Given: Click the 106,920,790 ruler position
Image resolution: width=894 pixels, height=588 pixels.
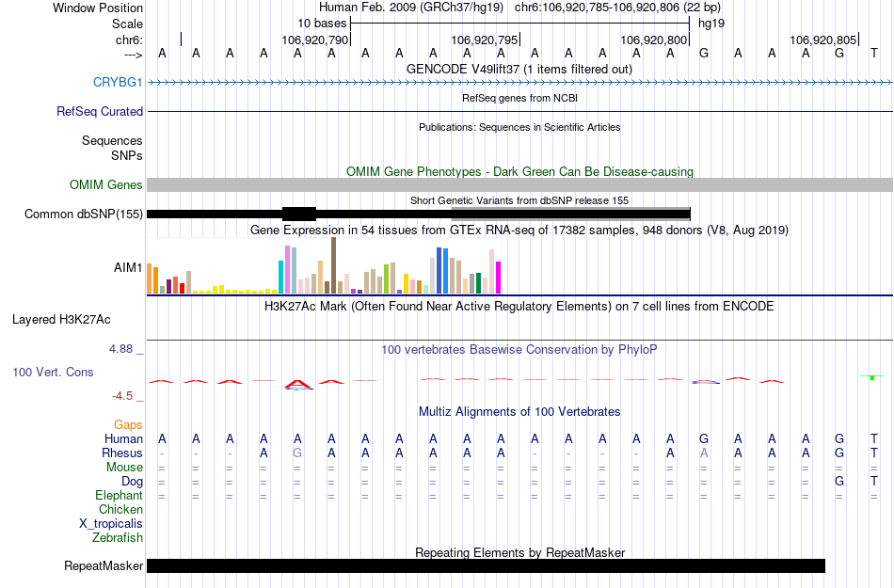Looking at the screenshot, I should (x=314, y=40).
